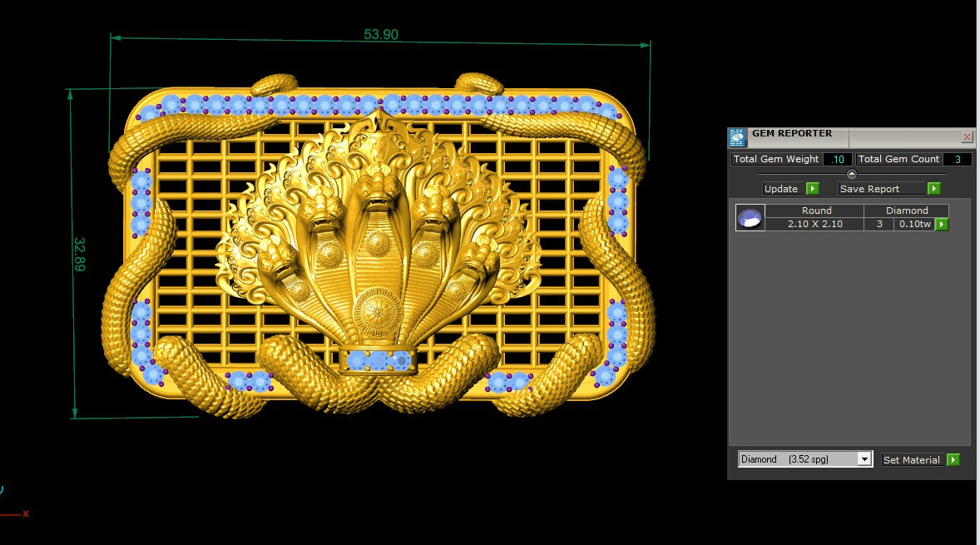Click the 'Total Gem Count' label
This screenshot has height=545, width=980.
[x=898, y=160]
